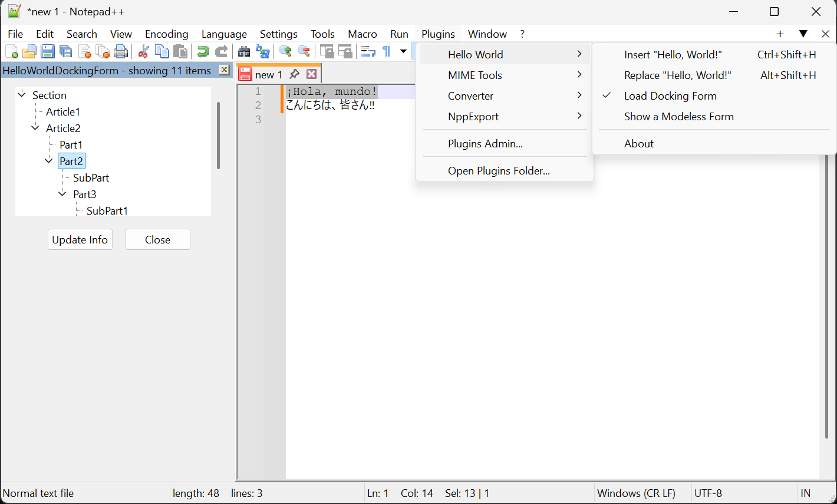Viewport: 837px width, 504px height.
Task: Close the HelloWorldDockingForm panel
Action: pyautogui.click(x=224, y=70)
